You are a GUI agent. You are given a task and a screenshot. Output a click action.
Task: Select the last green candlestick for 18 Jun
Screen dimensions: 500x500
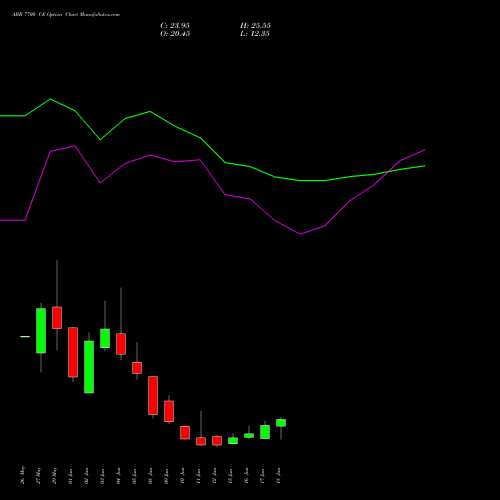click(x=281, y=423)
